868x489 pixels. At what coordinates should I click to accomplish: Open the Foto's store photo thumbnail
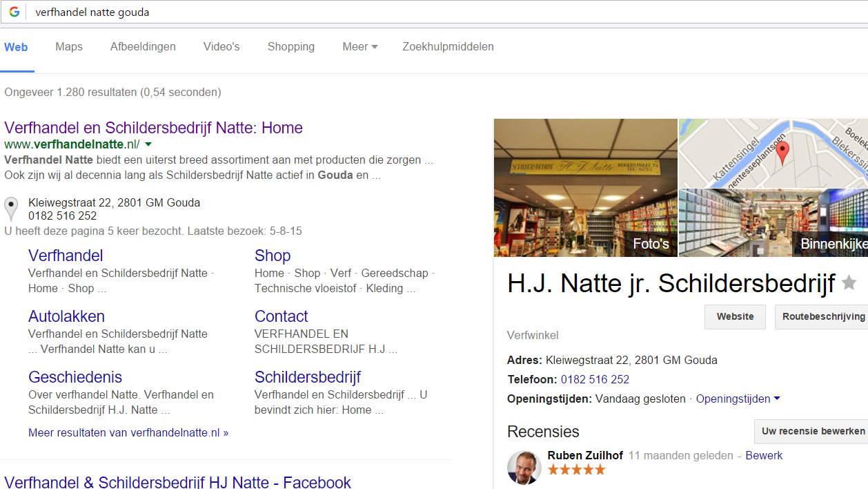point(586,188)
